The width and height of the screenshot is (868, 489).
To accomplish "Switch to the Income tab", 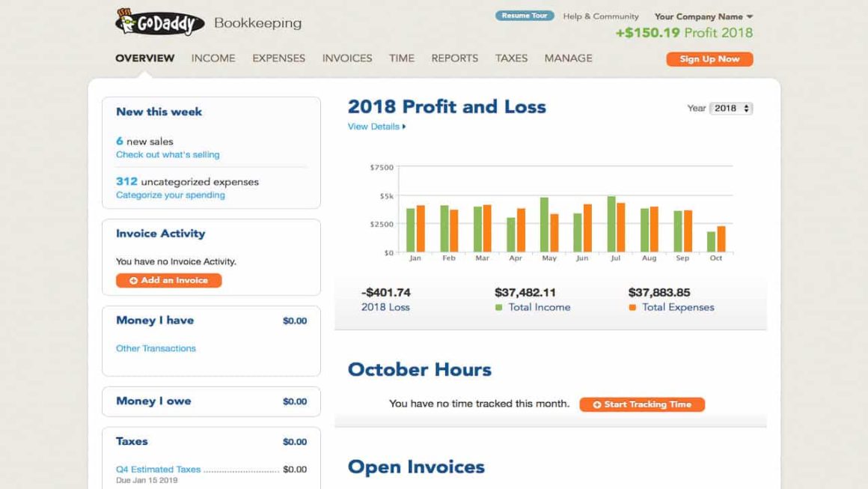I will tap(213, 58).
